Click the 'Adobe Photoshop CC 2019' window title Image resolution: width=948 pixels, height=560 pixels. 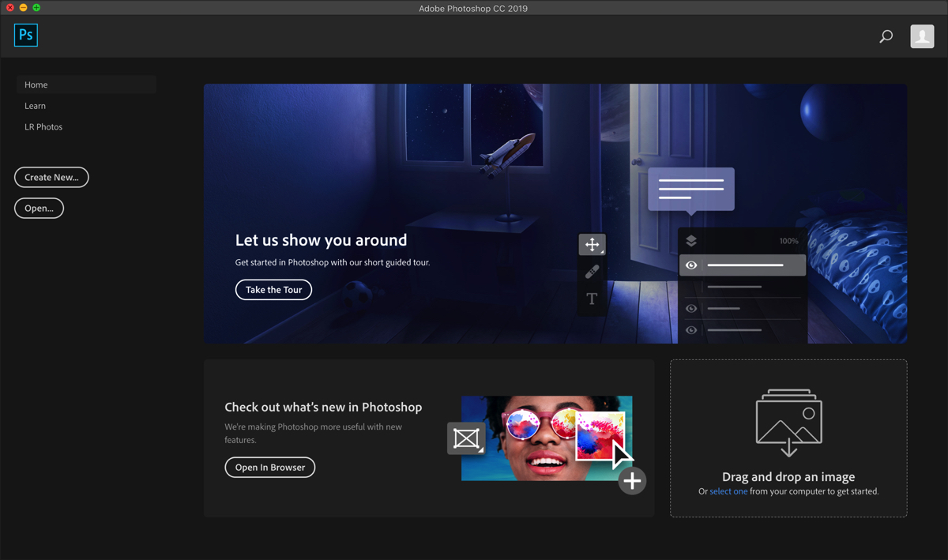[473, 9]
